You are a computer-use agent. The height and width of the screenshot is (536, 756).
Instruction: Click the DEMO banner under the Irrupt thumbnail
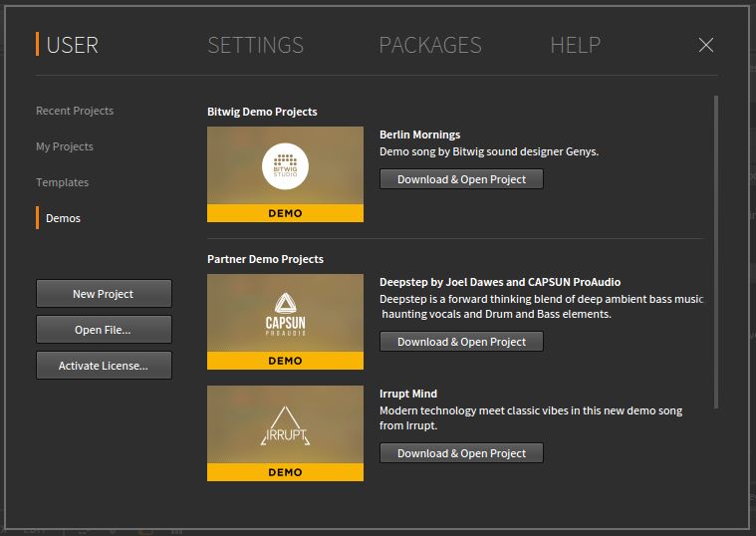point(286,472)
